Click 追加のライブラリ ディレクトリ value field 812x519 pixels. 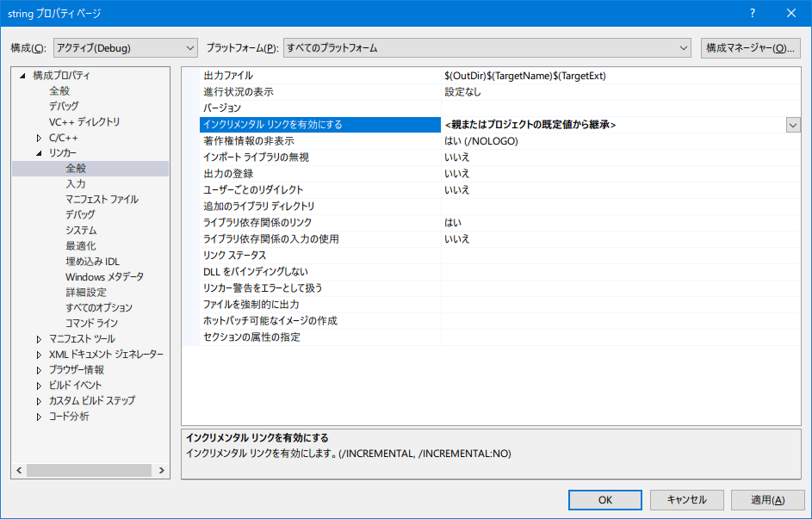(620, 207)
